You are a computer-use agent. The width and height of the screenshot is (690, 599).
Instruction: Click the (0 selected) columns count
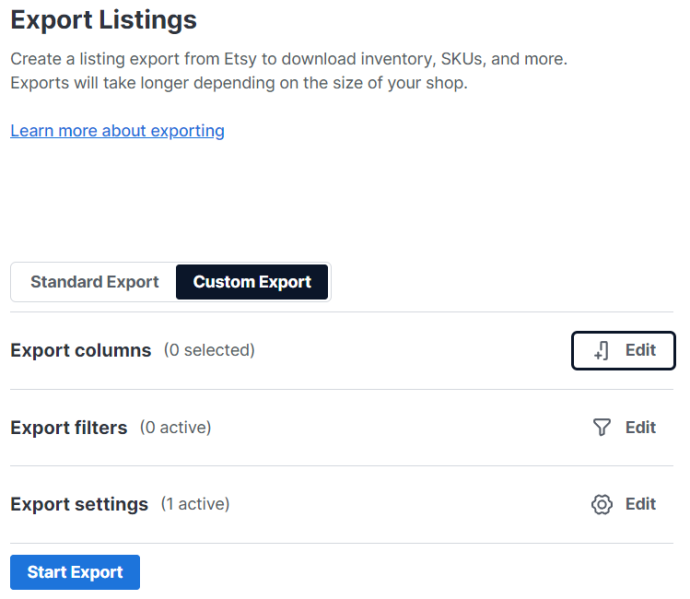(x=209, y=351)
